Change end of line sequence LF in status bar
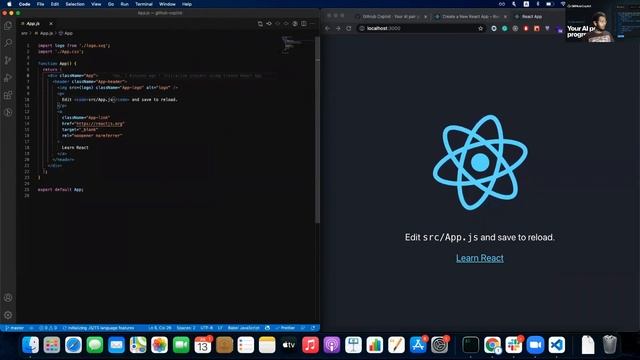Viewport: 640px width, 360px height. (x=220, y=328)
